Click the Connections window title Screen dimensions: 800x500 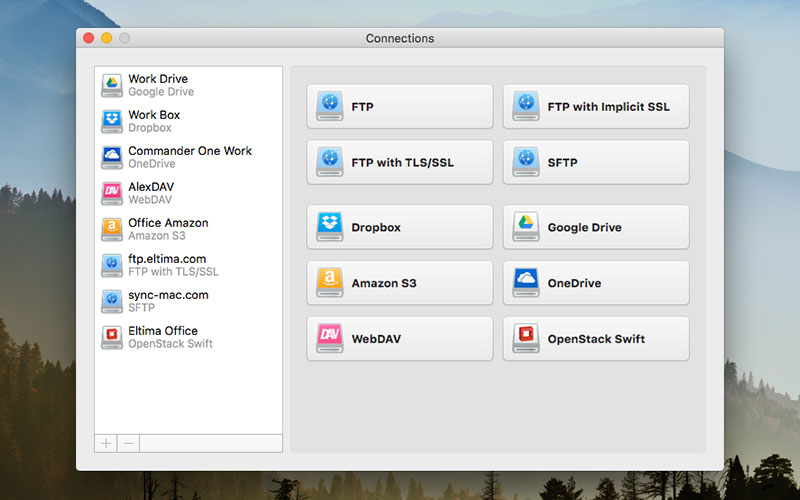tap(400, 38)
